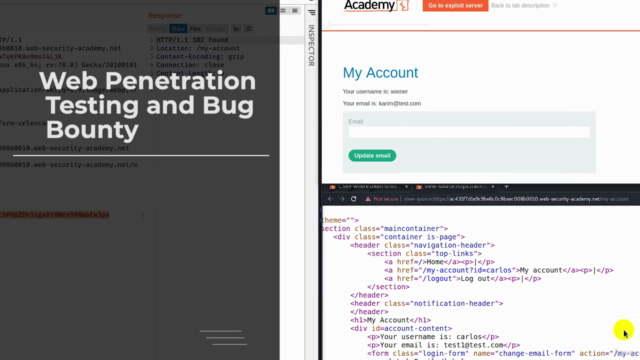The image size is (640, 360).
Task: Click the 'Your email is: karim@test.com' text
Action: pos(382,103)
